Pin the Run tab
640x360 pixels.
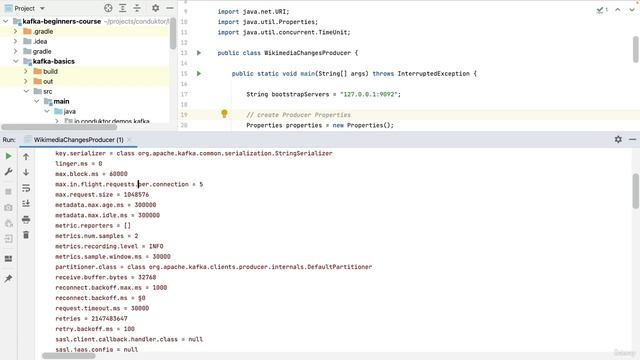coord(8,279)
